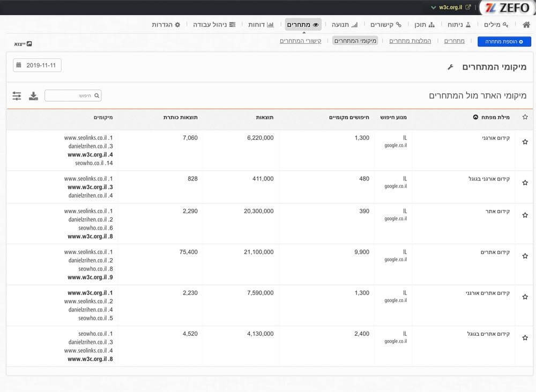Click the הוספת מתחרה (add competitor) button

coord(504,41)
